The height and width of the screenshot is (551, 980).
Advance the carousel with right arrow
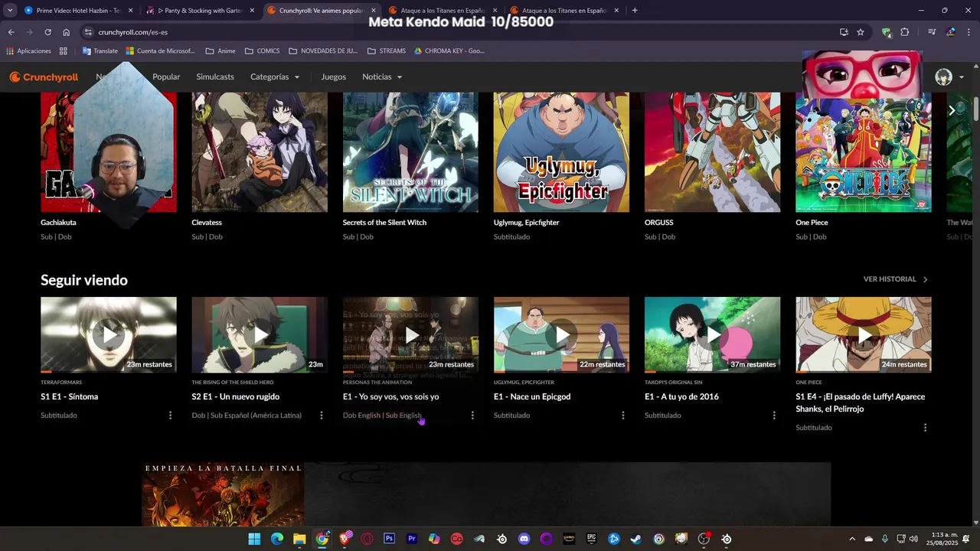click(952, 110)
